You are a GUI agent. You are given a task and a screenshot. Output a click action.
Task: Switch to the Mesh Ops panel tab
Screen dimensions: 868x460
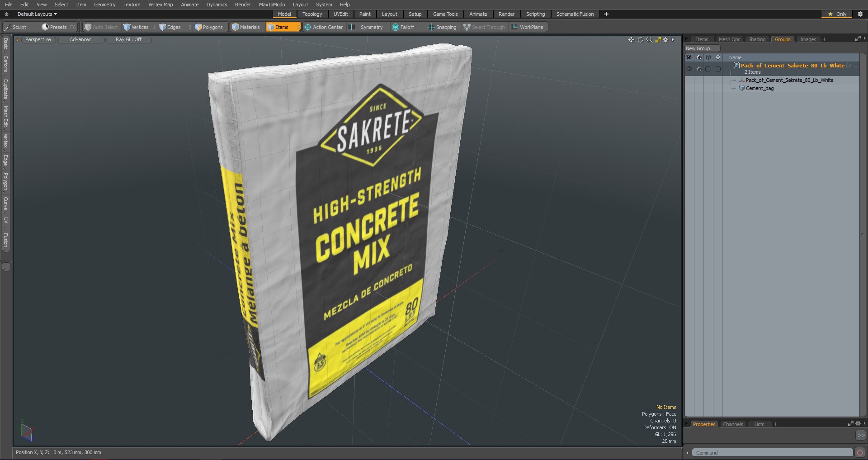pyautogui.click(x=729, y=39)
